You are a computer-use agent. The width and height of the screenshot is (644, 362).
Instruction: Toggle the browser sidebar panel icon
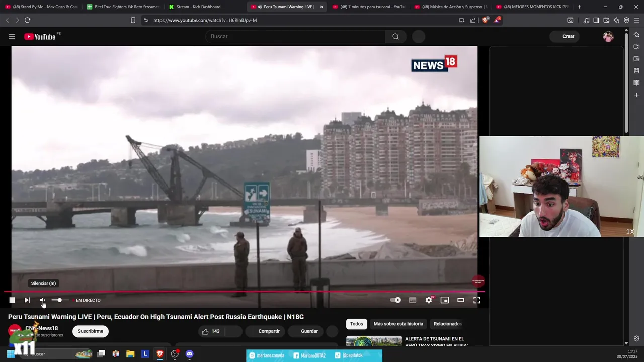point(596,20)
